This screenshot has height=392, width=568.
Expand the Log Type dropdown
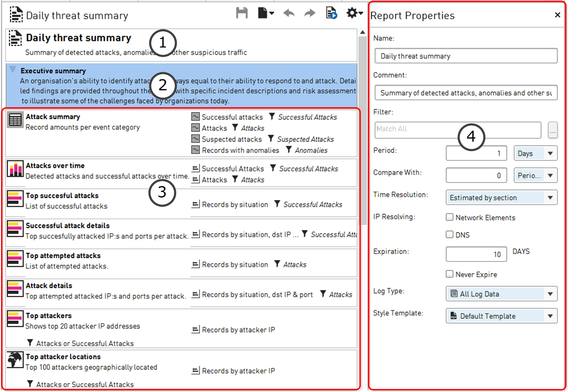click(x=501, y=294)
